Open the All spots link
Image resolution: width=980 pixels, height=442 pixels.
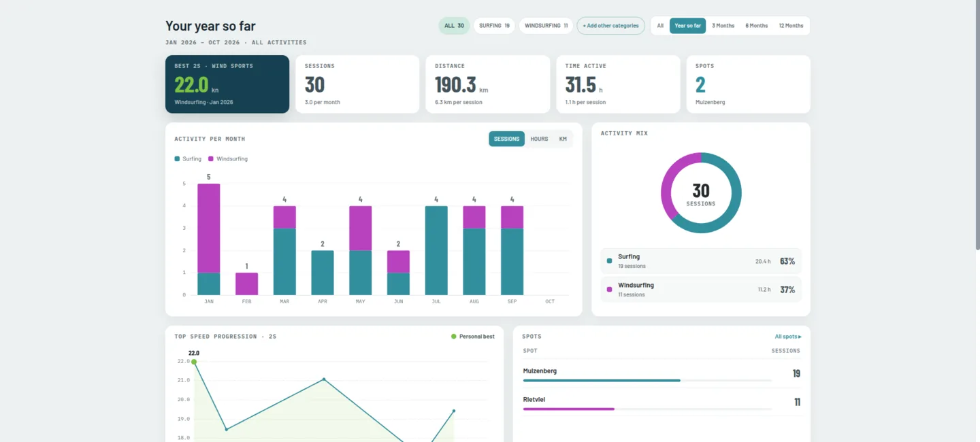point(788,337)
